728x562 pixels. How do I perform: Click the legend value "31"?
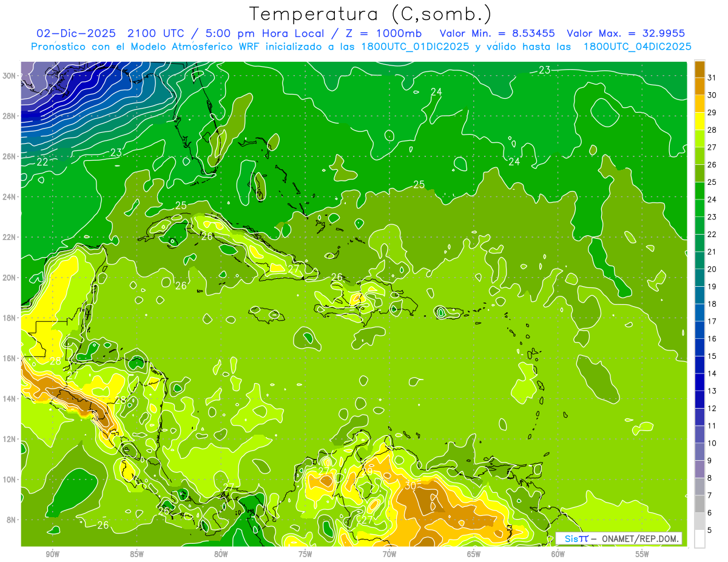click(x=712, y=77)
